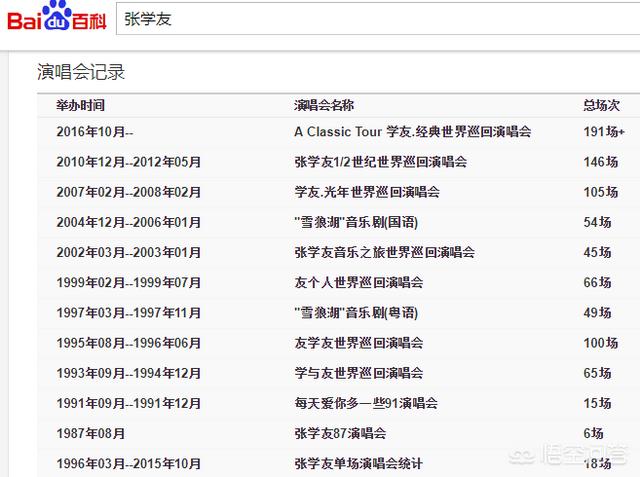The image size is (640, 477).
Task: Click the Baidu Baike logo
Action: click(57, 17)
